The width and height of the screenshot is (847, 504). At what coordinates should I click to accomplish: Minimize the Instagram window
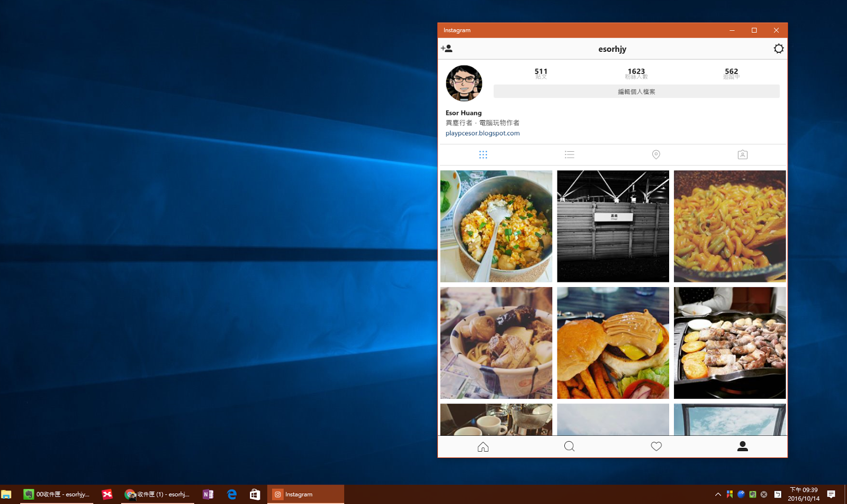(x=732, y=30)
